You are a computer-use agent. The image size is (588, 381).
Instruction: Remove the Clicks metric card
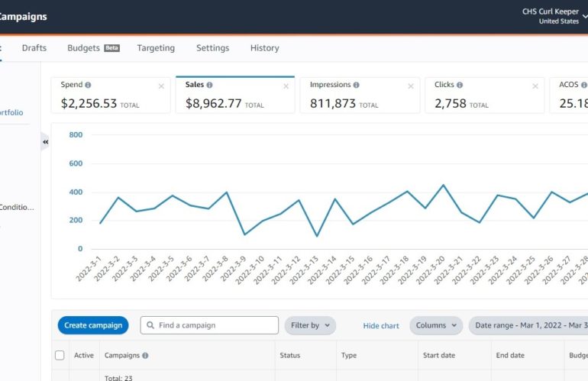point(535,86)
